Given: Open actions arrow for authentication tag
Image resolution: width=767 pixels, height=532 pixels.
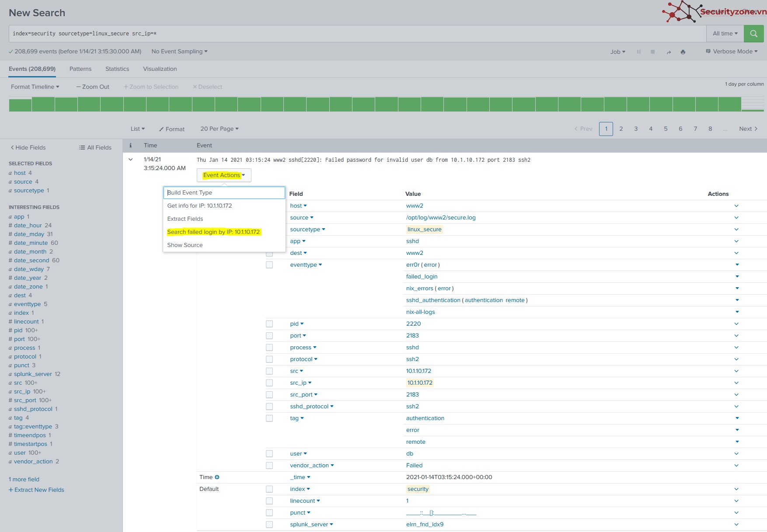Looking at the screenshot, I should coord(737,418).
